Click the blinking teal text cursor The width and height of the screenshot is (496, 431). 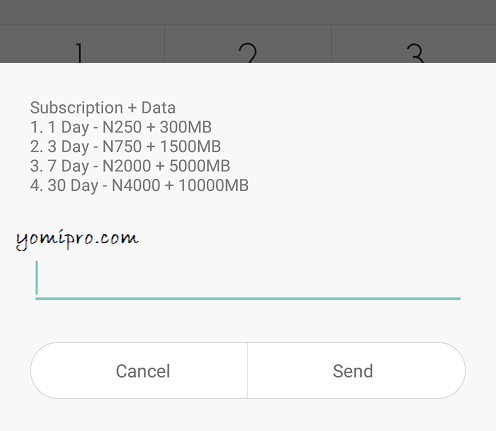[x=37, y=278]
